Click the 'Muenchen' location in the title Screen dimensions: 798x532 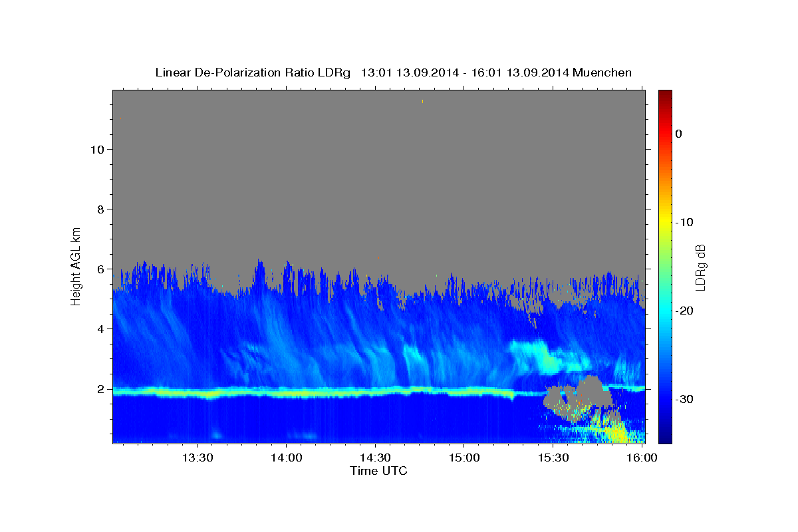(x=602, y=72)
